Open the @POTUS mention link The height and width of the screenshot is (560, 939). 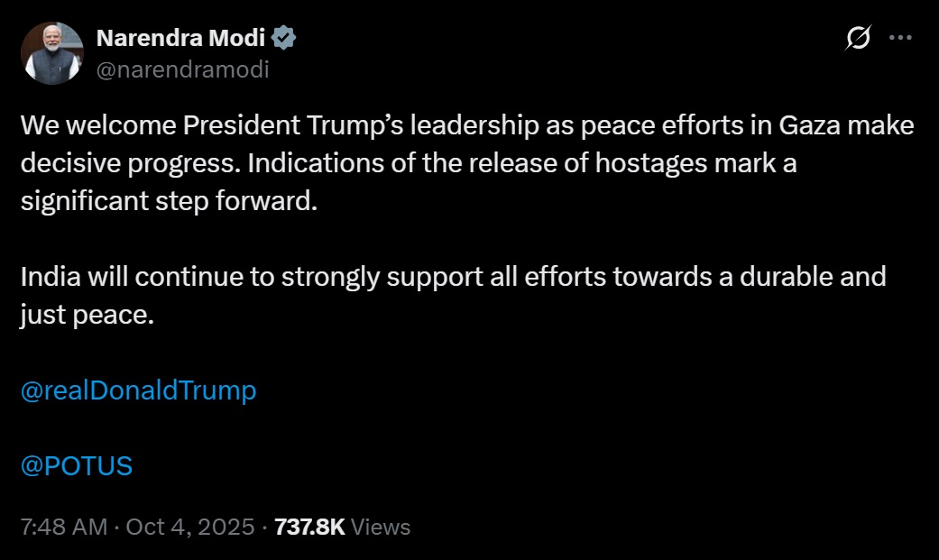click(77, 466)
